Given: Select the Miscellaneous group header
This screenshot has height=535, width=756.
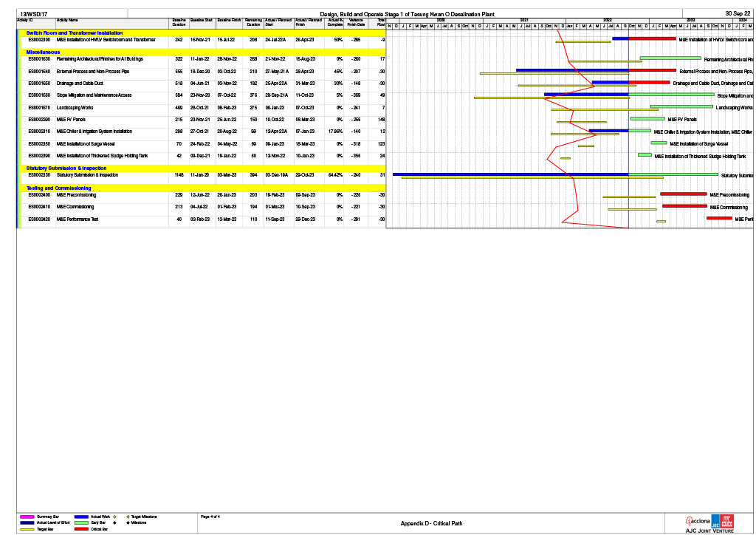Looking at the screenshot, I should 43,52.
